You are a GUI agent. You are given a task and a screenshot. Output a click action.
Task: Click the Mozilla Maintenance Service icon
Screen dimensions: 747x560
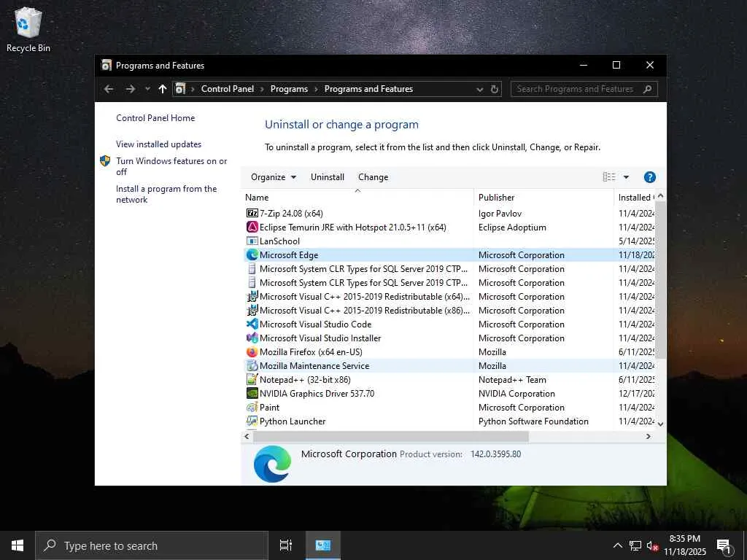pos(252,366)
